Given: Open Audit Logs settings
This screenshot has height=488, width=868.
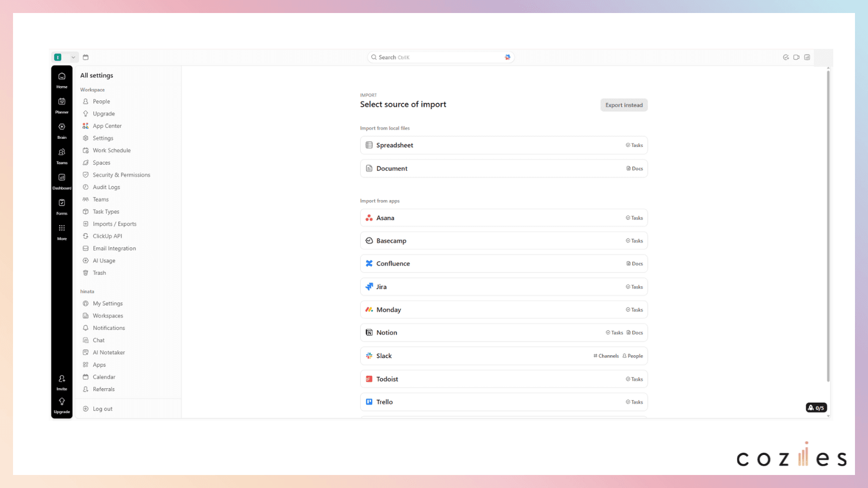Looking at the screenshot, I should click(106, 187).
